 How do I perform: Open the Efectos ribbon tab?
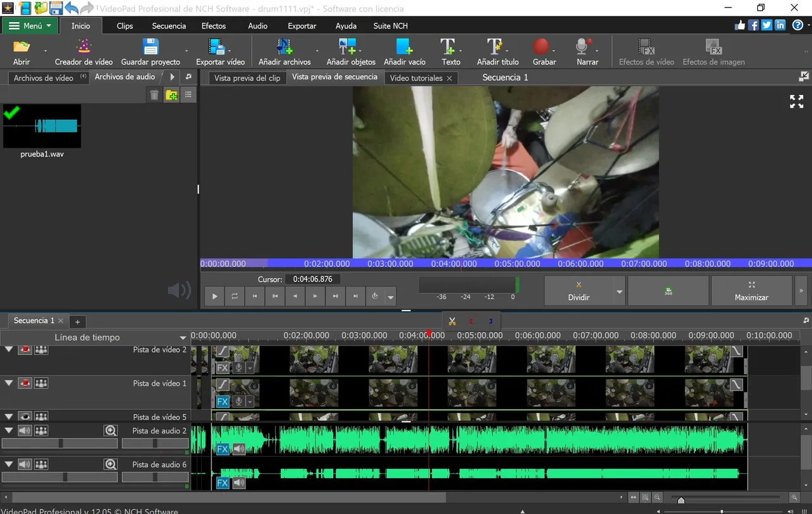pyautogui.click(x=214, y=26)
